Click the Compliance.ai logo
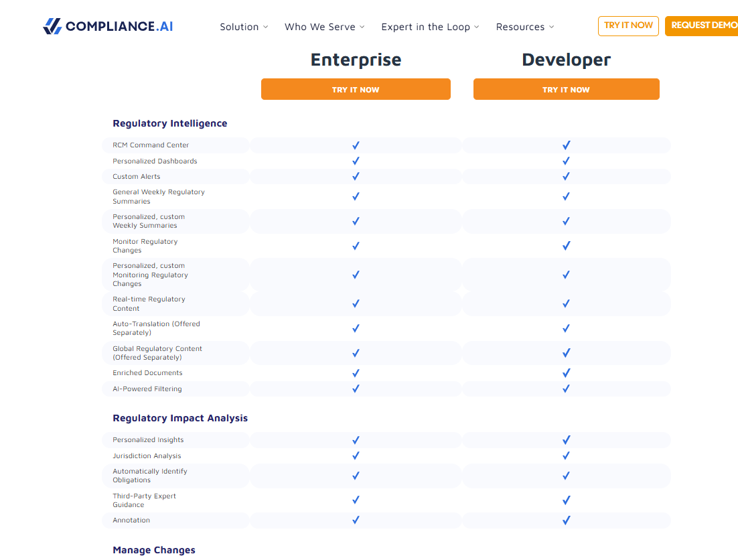Image resolution: width=738 pixels, height=560 pixels. click(x=108, y=26)
